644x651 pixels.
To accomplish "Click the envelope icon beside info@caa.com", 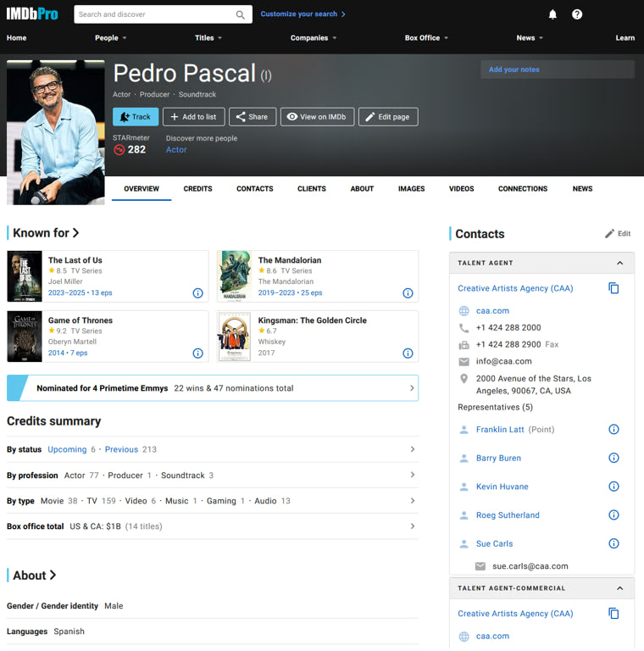I will pyautogui.click(x=464, y=362).
